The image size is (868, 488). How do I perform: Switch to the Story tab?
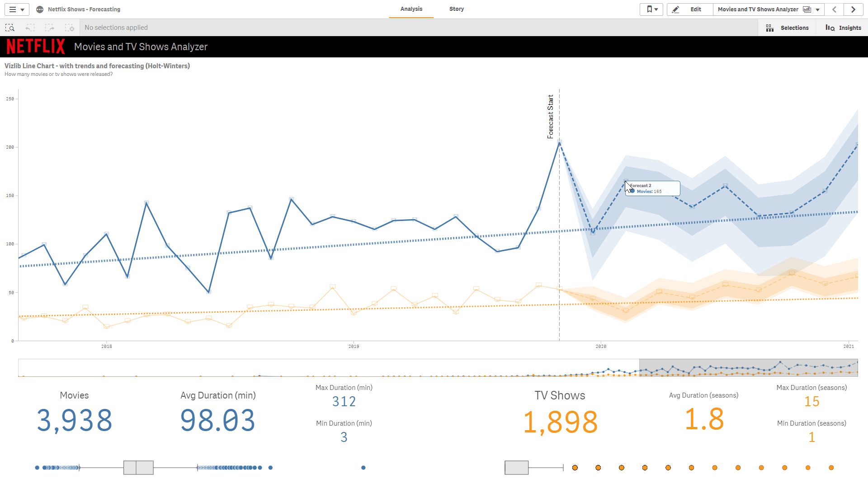(x=457, y=9)
